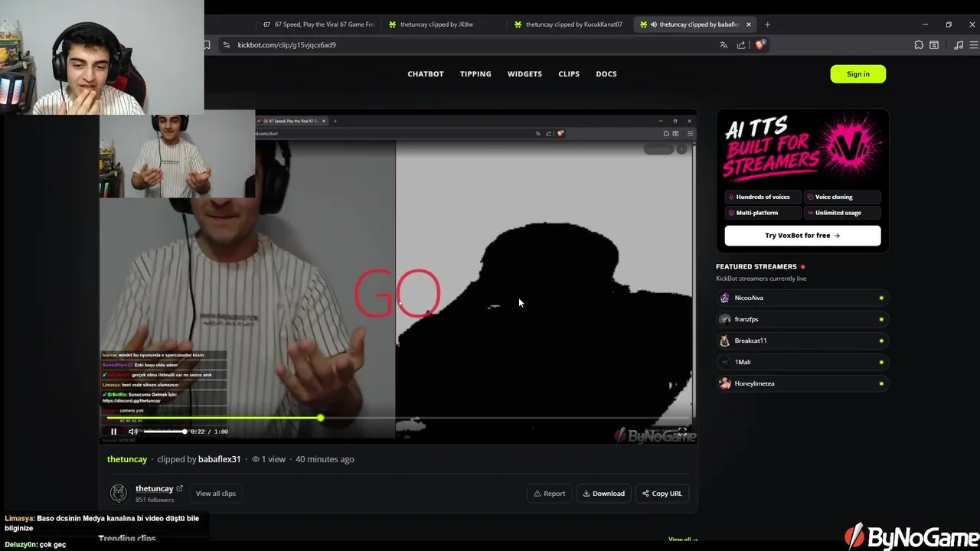Click the thetuncay owl avatar
The width and height of the screenshot is (980, 551).
pos(118,493)
